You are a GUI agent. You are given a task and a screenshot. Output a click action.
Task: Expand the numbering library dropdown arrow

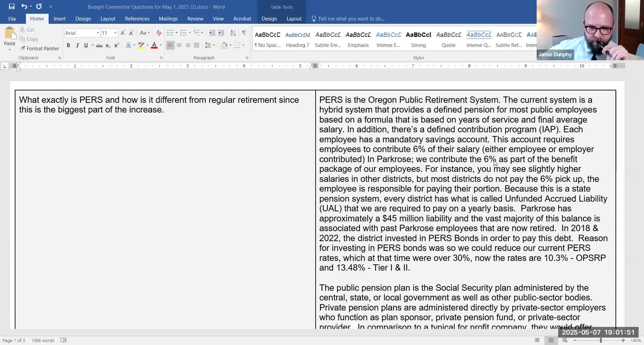pos(190,33)
